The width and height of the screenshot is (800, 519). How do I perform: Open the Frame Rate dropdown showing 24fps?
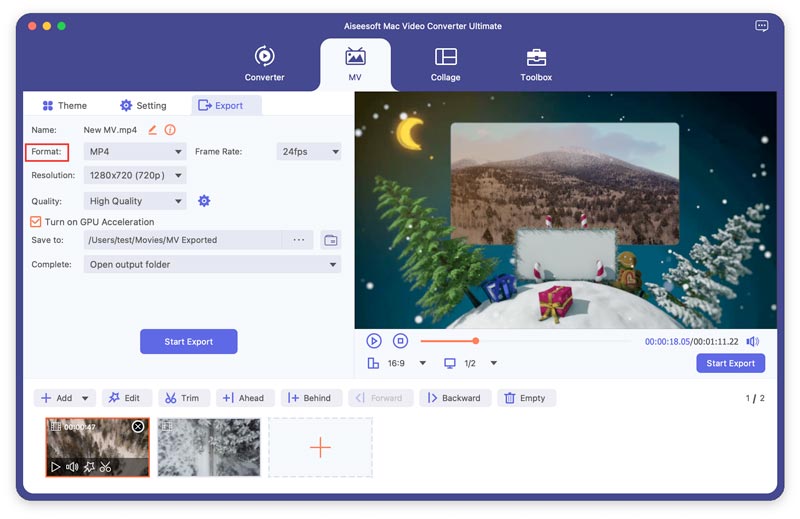[309, 152]
